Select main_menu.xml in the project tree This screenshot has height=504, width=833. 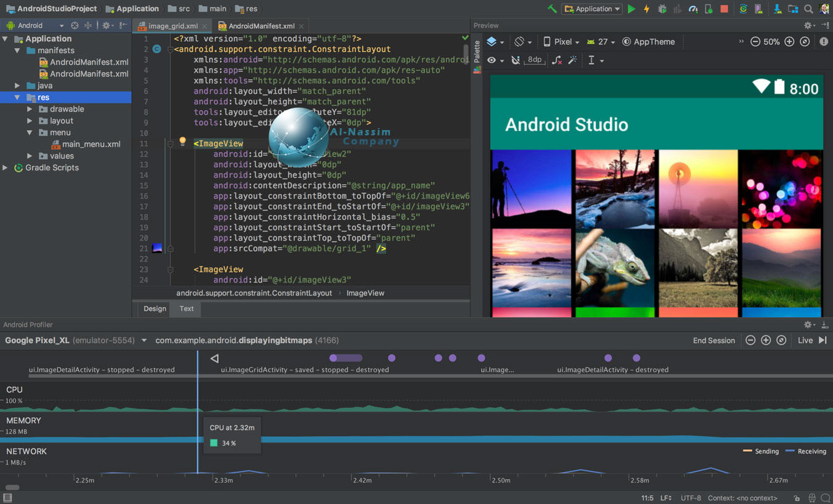(x=86, y=144)
